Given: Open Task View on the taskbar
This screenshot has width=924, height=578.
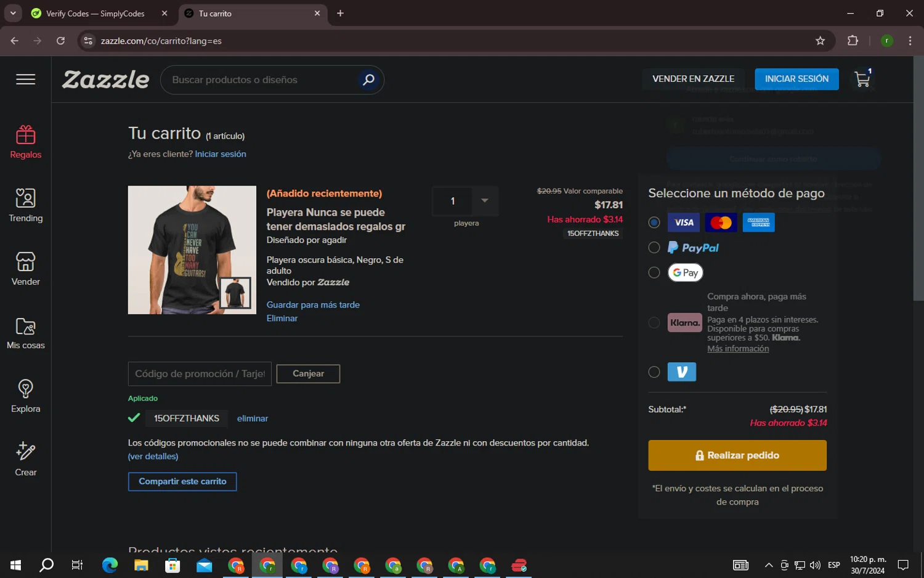Looking at the screenshot, I should point(77,565).
